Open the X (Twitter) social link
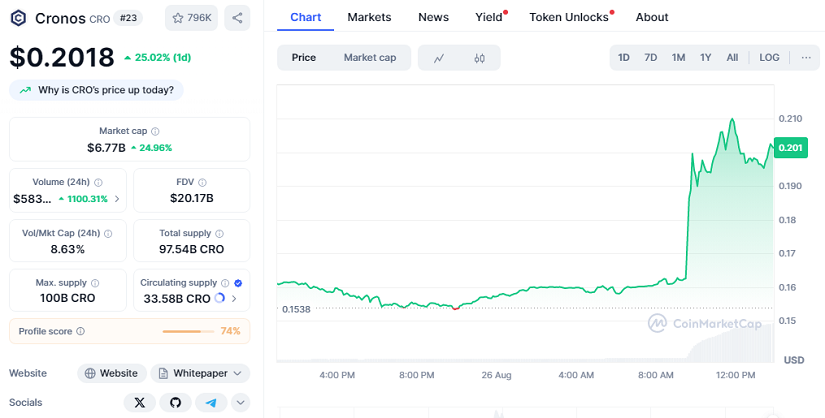825x418 pixels. tap(139, 403)
